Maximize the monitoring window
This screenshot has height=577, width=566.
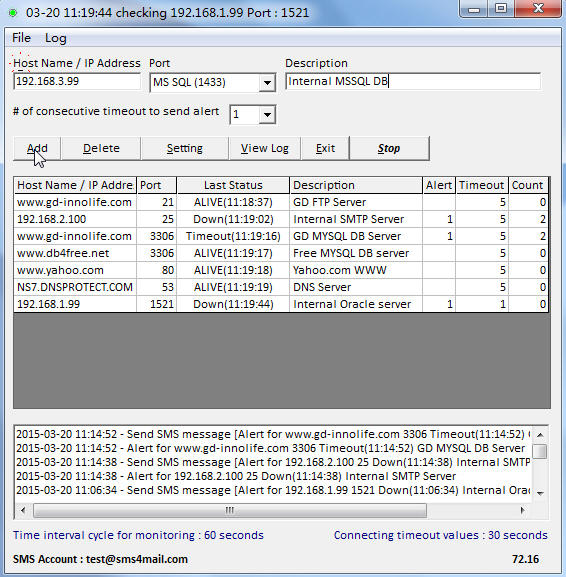tap(501, 9)
